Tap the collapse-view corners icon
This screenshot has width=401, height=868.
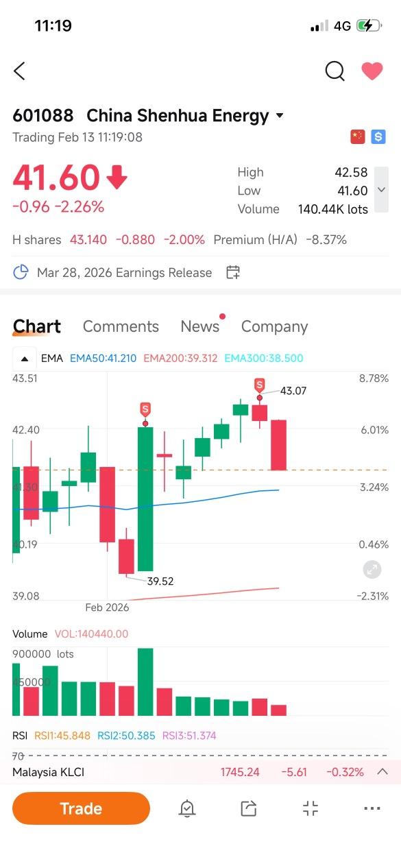click(x=311, y=809)
